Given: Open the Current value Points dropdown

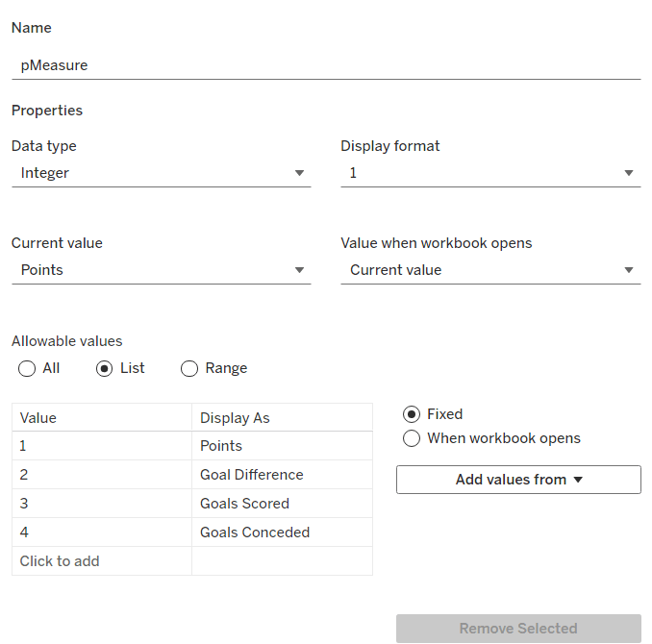Looking at the screenshot, I should coord(161,270).
